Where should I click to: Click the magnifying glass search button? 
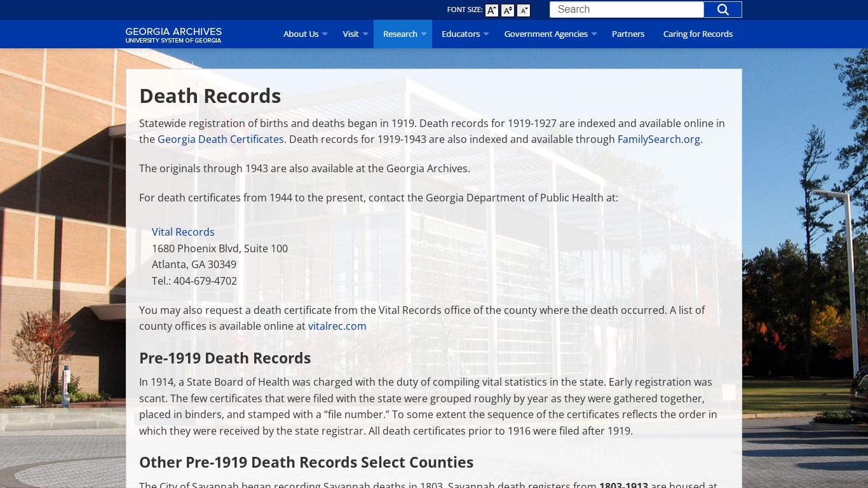click(x=723, y=10)
